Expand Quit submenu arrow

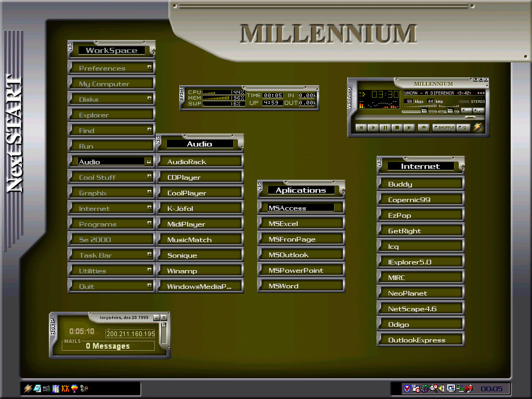pyautogui.click(x=149, y=286)
